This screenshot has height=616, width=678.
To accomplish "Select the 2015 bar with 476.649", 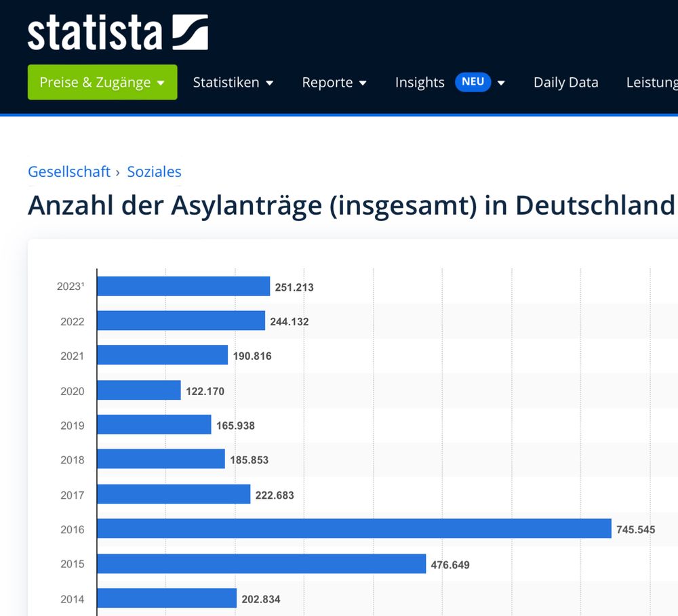I will click(x=261, y=564).
